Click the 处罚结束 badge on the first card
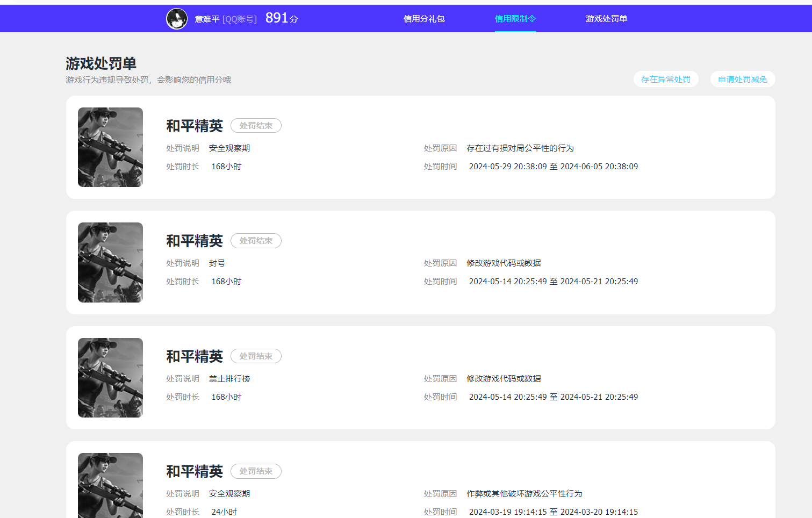The height and width of the screenshot is (518, 812). click(x=256, y=125)
